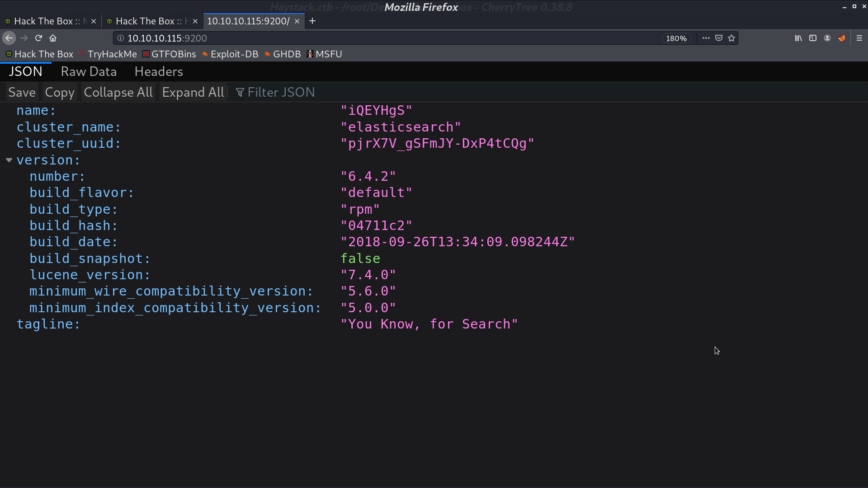
Task: Open the Hack The Box bookmark
Action: tap(39, 54)
